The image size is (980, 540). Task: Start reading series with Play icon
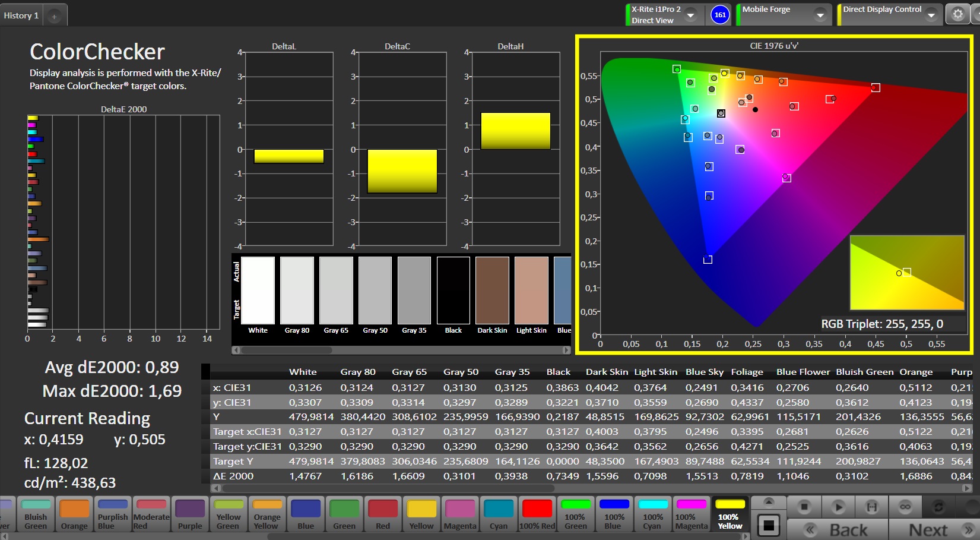click(x=838, y=507)
